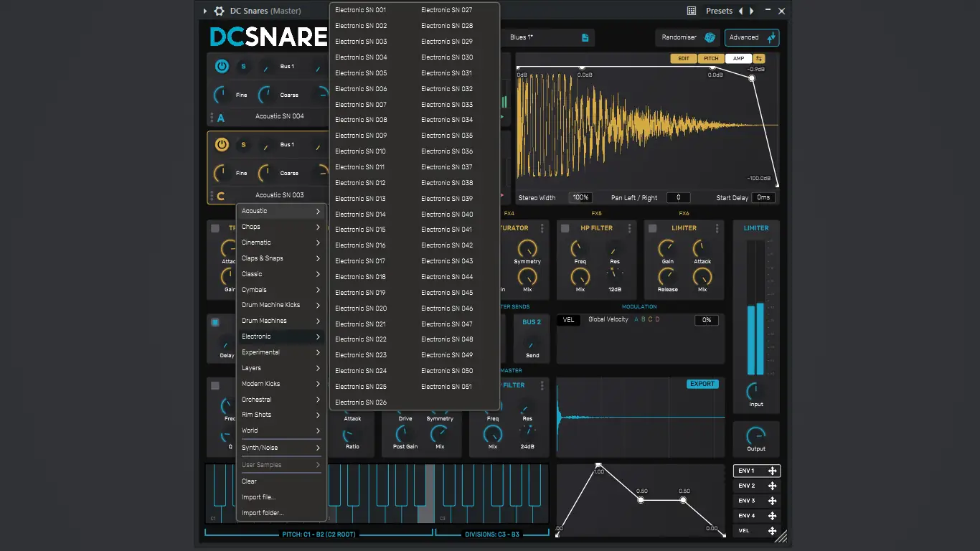Viewport: 980px width, 551px height.
Task: Click the HP Filter Freq knob
Action: pos(580,249)
